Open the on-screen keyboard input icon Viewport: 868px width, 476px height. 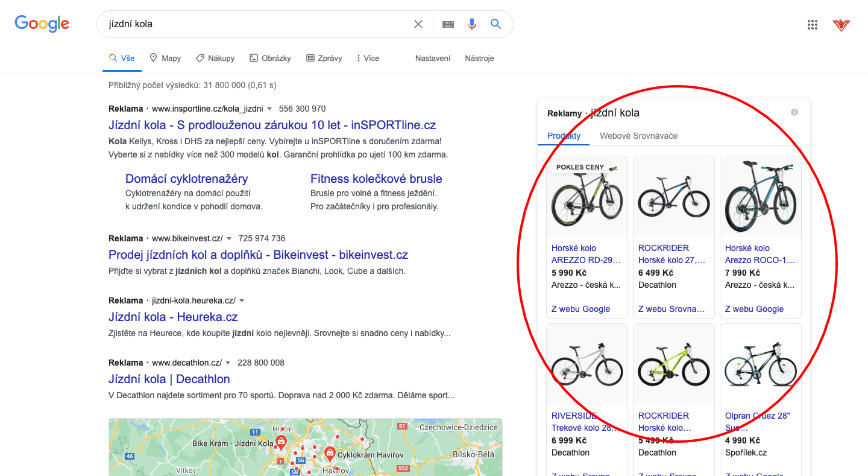click(x=448, y=24)
